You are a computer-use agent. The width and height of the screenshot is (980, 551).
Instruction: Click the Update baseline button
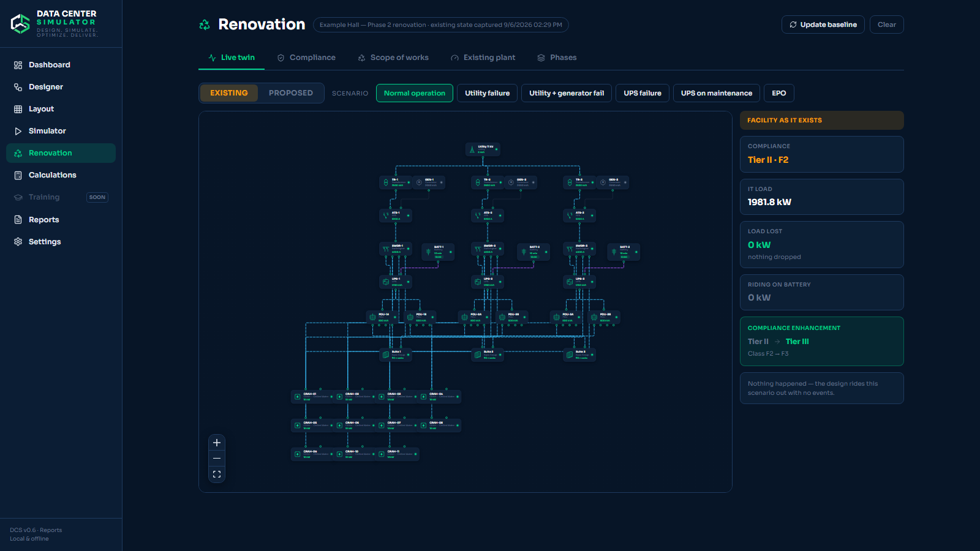[823, 24]
